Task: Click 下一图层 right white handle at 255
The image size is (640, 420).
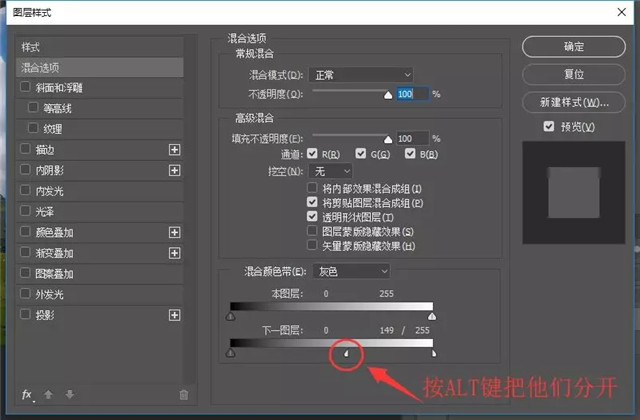Action: pos(434,353)
